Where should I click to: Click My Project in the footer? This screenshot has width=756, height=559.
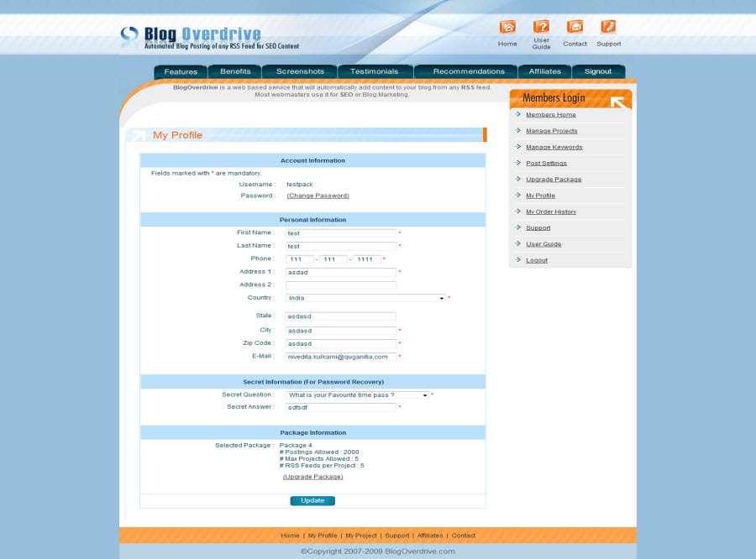pos(361,535)
